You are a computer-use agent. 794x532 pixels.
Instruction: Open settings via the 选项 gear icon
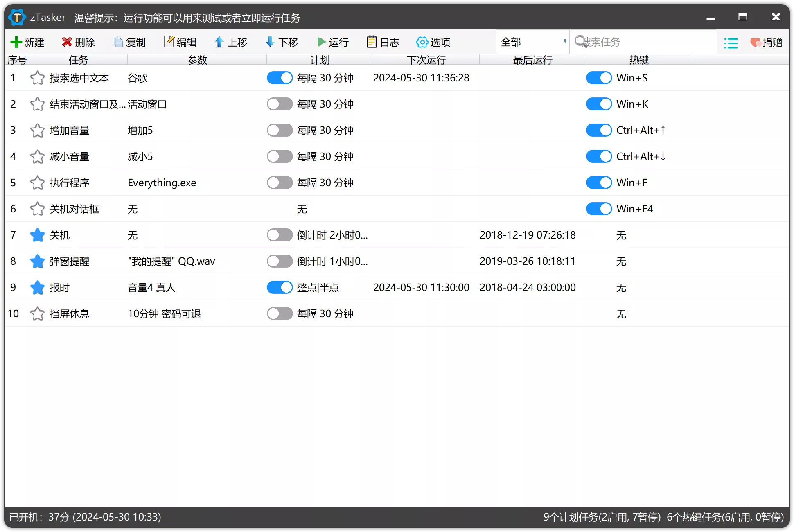433,42
